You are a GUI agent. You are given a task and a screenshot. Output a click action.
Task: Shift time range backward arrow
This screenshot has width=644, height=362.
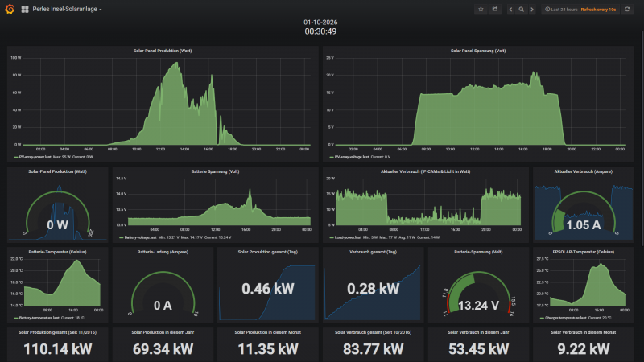click(x=510, y=9)
